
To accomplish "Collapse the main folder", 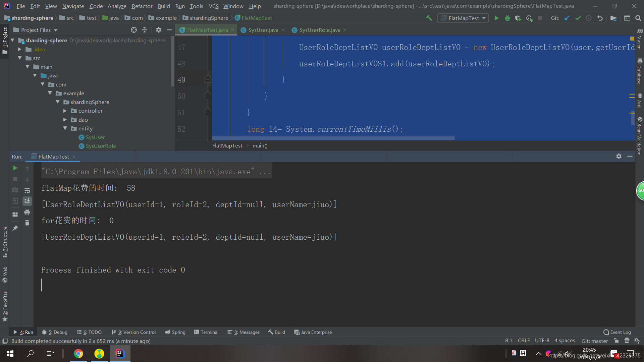I will point(28,67).
